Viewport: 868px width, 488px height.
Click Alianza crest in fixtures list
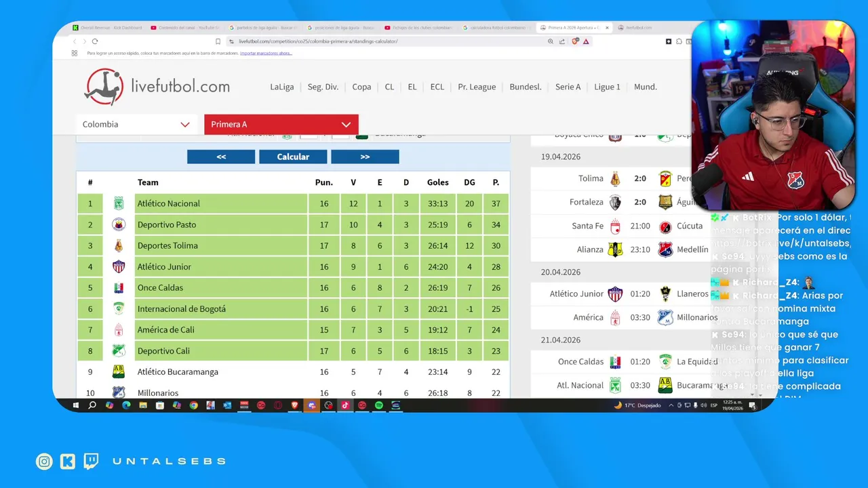[x=615, y=249]
